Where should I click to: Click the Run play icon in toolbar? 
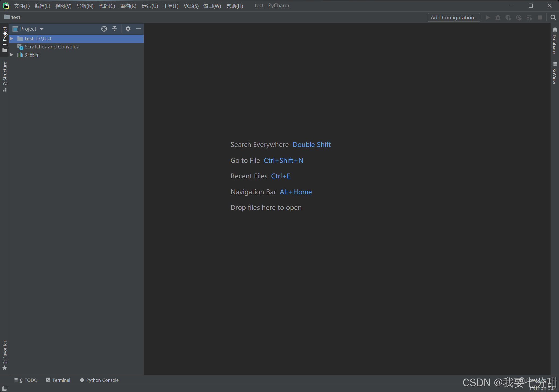(487, 17)
